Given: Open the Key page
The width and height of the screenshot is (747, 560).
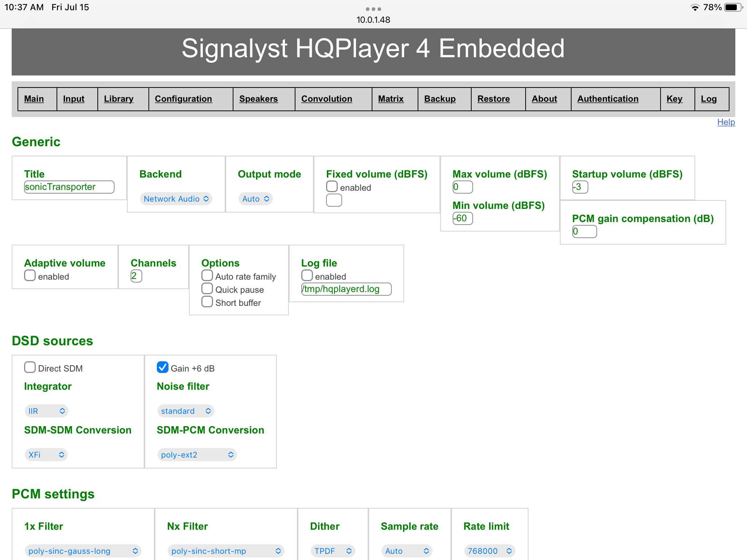Looking at the screenshot, I should click(674, 99).
